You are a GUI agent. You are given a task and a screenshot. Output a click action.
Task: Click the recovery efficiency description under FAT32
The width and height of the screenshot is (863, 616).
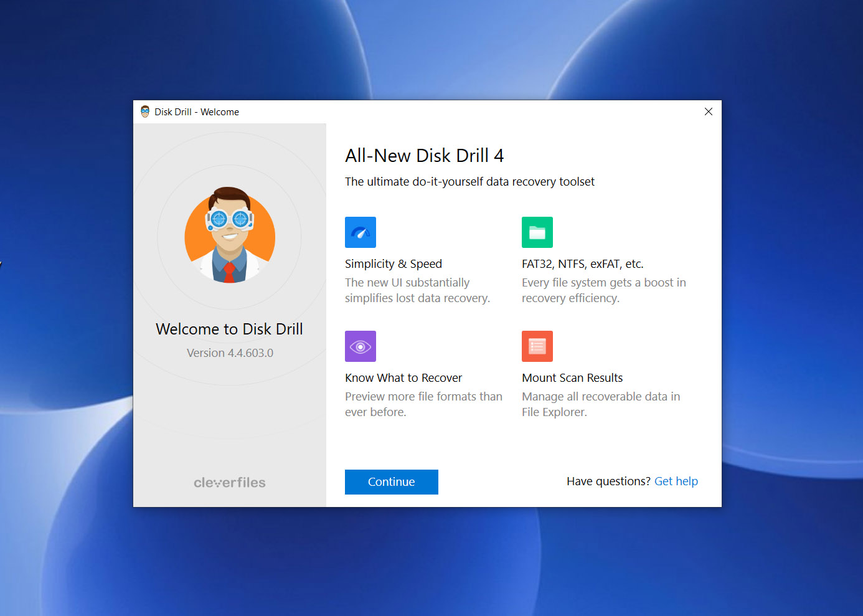604,290
